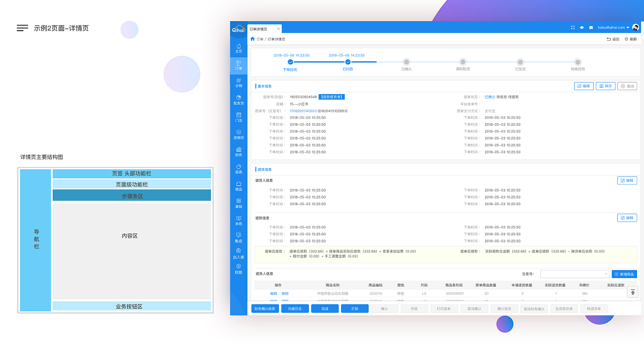Toggle fullscreen mode icon in header
644x362 pixels.
pyautogui.click(x=573, y=28)
